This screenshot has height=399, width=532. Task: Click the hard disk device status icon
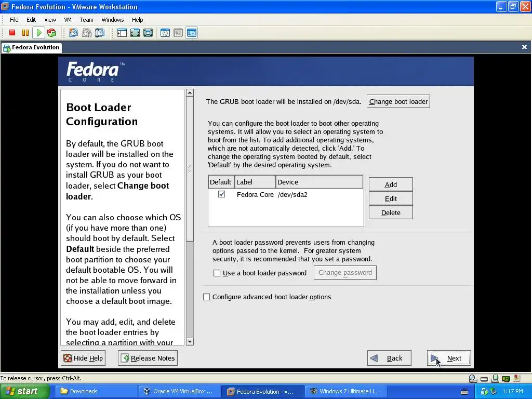point(484,379)
